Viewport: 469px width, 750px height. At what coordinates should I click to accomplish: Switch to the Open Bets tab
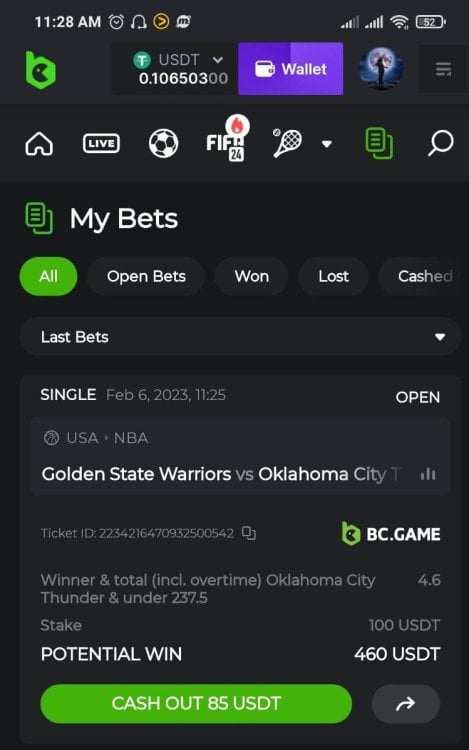146,276
